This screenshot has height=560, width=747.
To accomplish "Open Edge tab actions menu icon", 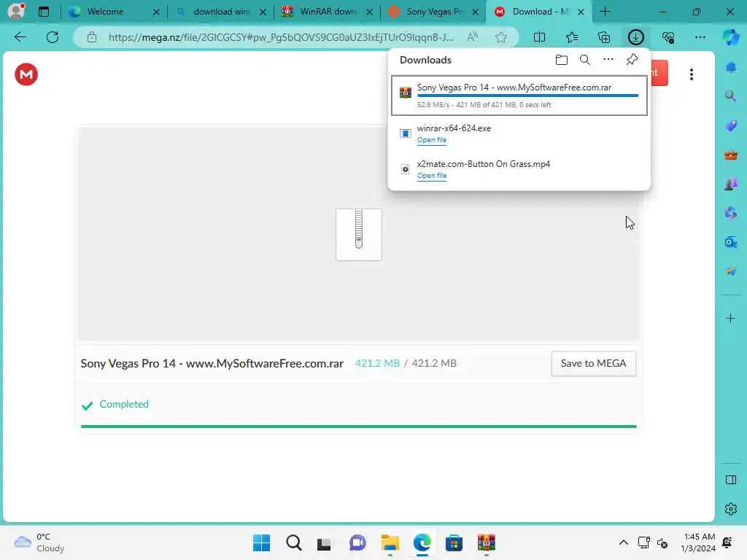I will coord(43,12).
